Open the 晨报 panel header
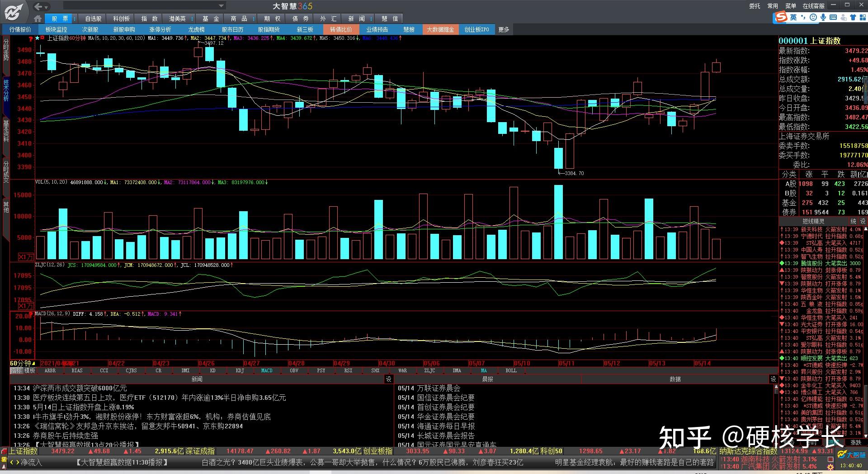Screen dimensions: 868x474 click(487, 379)
